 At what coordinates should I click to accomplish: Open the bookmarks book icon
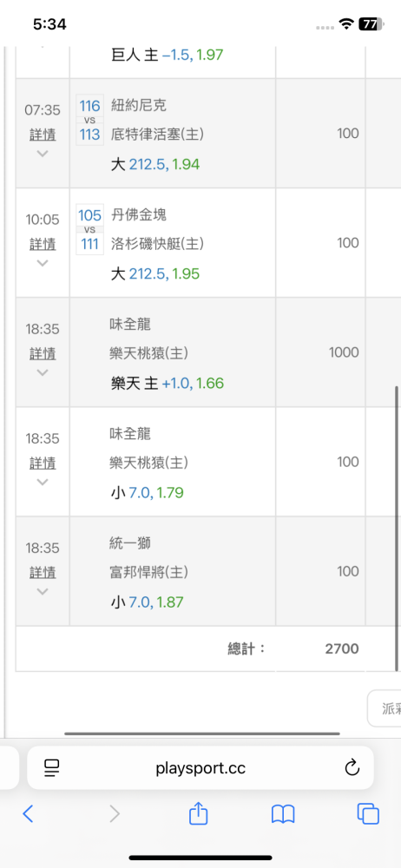point(283,814)
